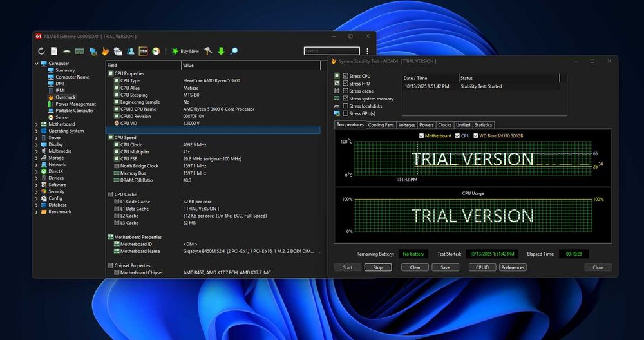Click the hammer tool icon in toolbar

coord(208,51)
